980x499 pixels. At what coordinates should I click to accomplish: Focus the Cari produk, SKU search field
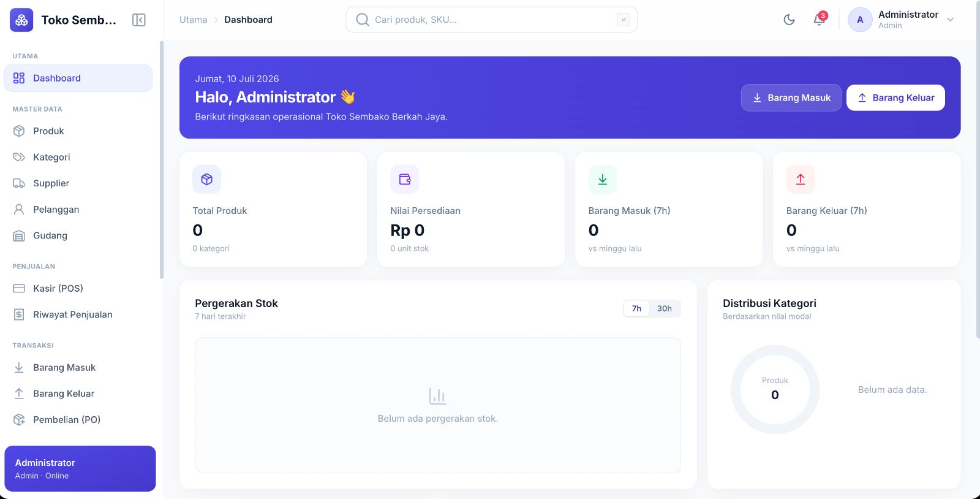pos(491,20)
